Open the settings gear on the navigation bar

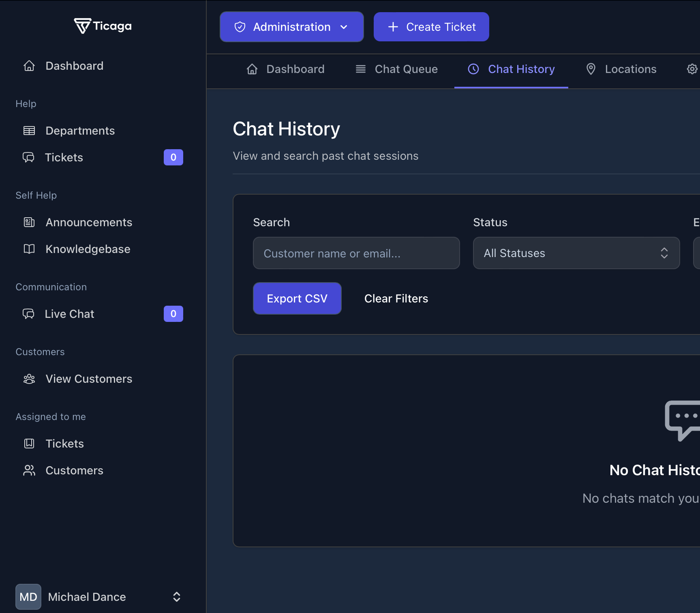(691, 69)
